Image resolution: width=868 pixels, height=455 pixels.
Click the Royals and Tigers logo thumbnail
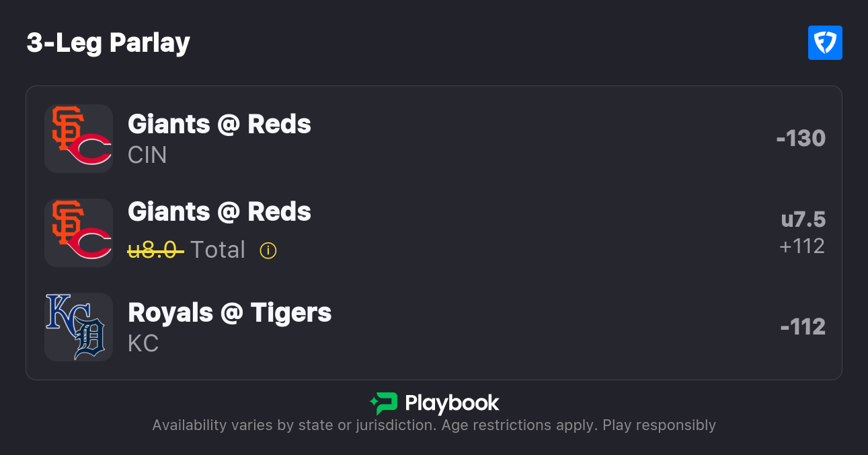coord(79,327)
